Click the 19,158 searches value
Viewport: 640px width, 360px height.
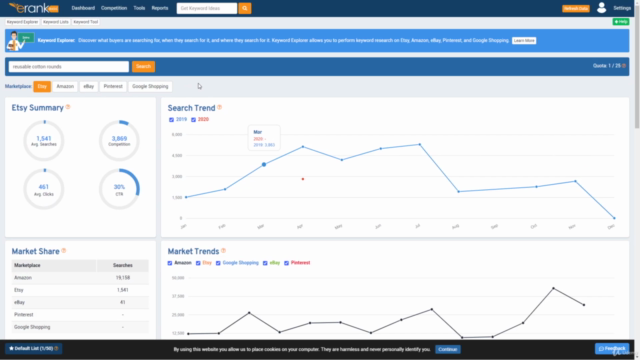click(x=122, y=278)
